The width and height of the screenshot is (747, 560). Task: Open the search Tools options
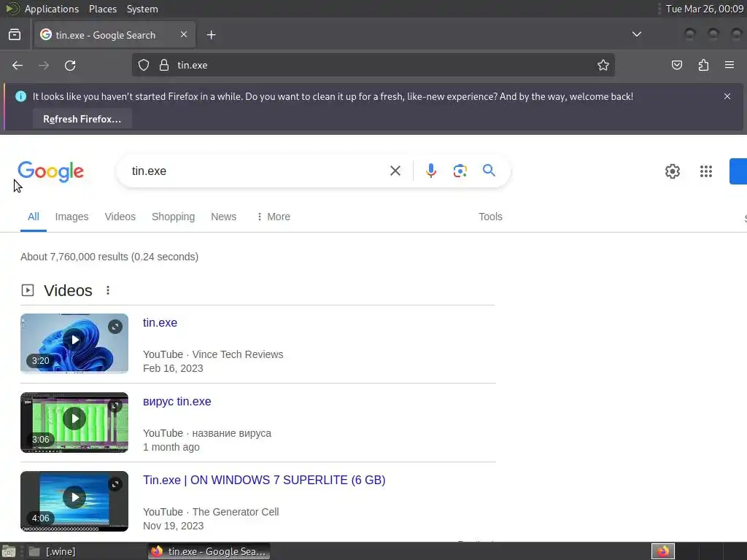(491, 217)
